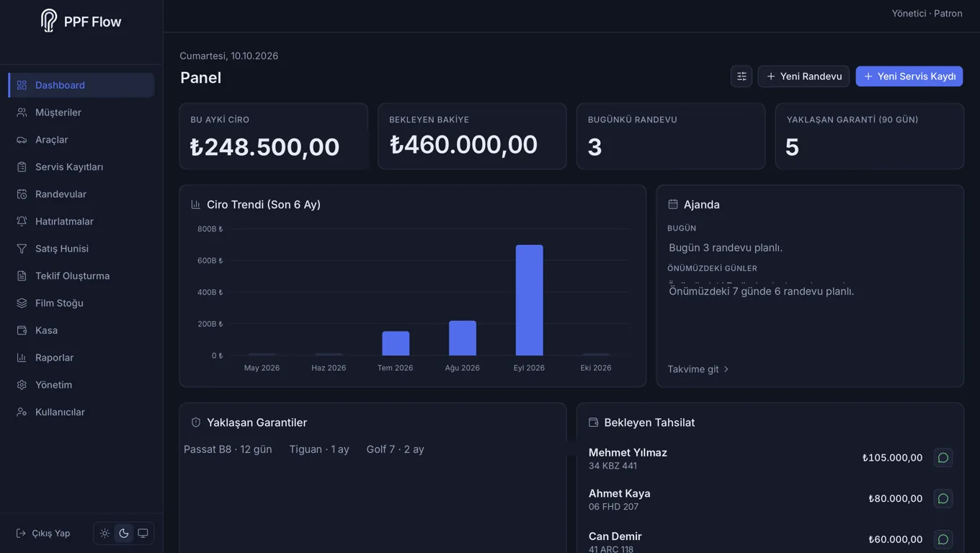Screen dimensions: 980x553
Task: Click the WhatsApp icon for Mehmet Yılmaz
Action: coord(943,458)
